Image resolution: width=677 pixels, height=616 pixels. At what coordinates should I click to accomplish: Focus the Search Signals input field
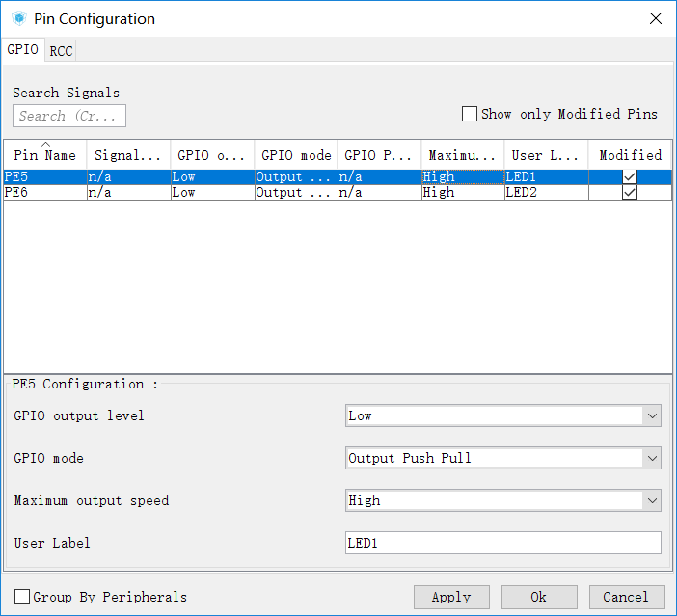(69, 116)
